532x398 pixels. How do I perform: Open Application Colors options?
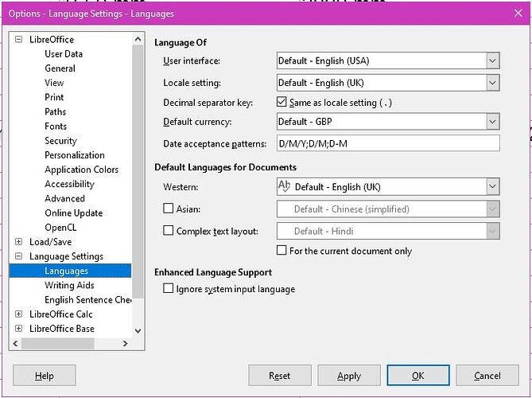click(x=82, y=170)
